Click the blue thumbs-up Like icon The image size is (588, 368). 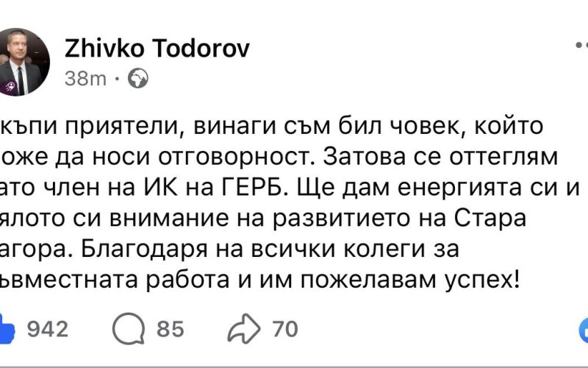coord(6,328)
